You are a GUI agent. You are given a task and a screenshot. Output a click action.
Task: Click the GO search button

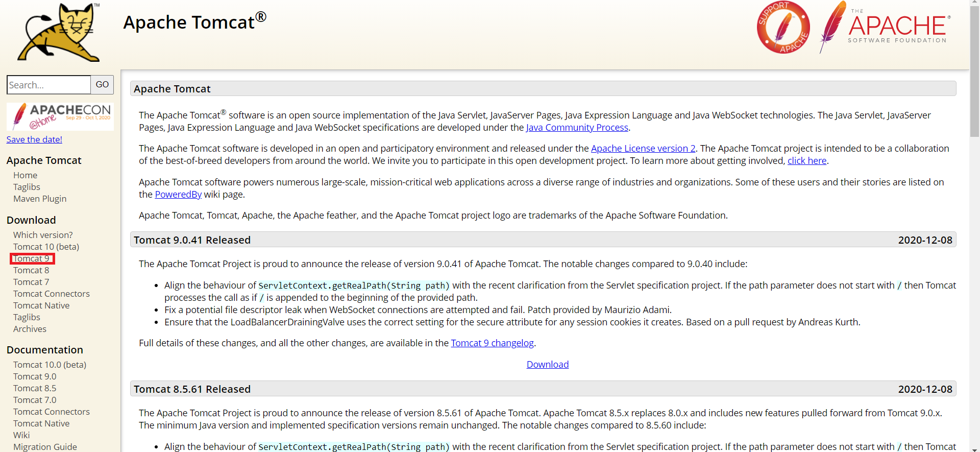pyautogui.click(x=102, y=85)
